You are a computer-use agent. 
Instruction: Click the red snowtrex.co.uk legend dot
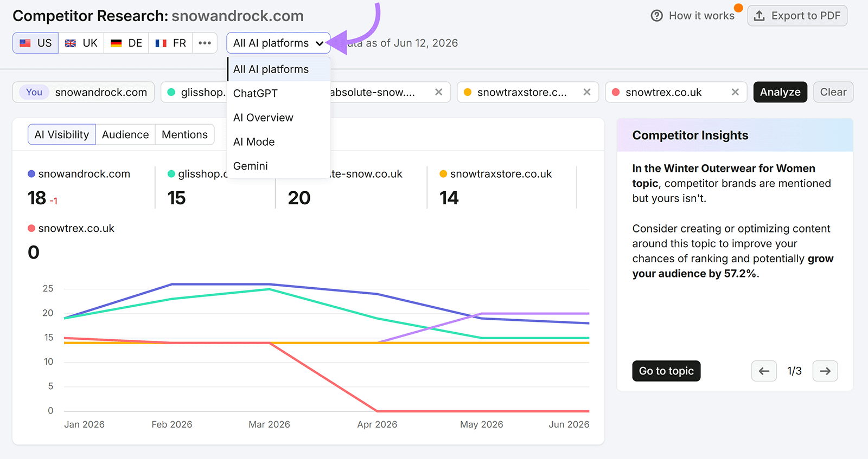coord(31,229)
